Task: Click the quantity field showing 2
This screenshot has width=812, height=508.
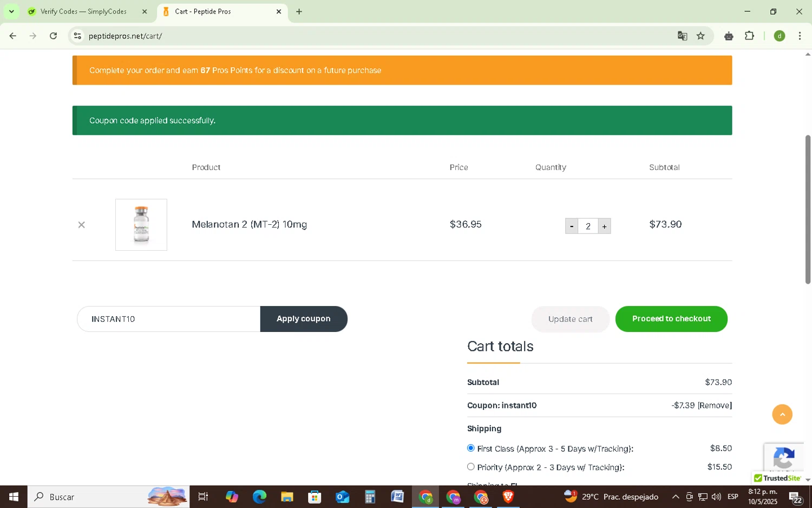Action: tap(588, 226)
